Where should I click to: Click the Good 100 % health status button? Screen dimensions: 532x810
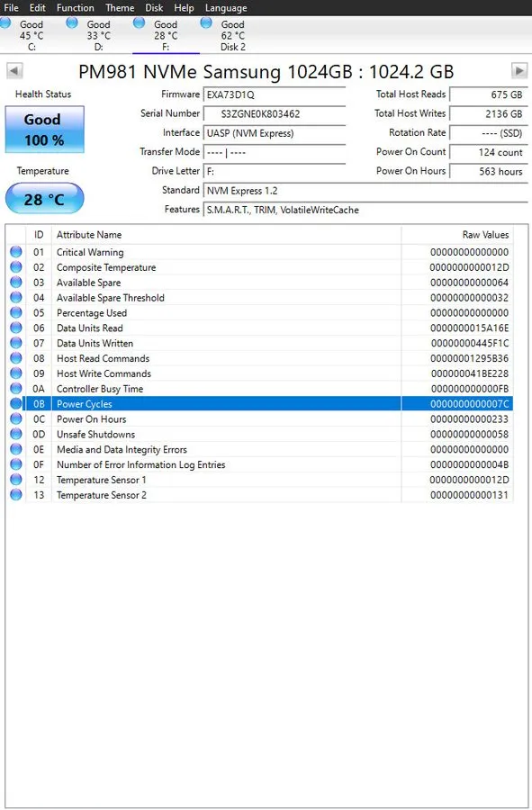[44, 130]
